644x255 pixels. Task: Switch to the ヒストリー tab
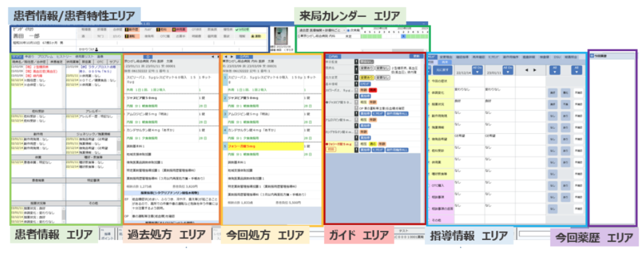click(x=64, y=57)
